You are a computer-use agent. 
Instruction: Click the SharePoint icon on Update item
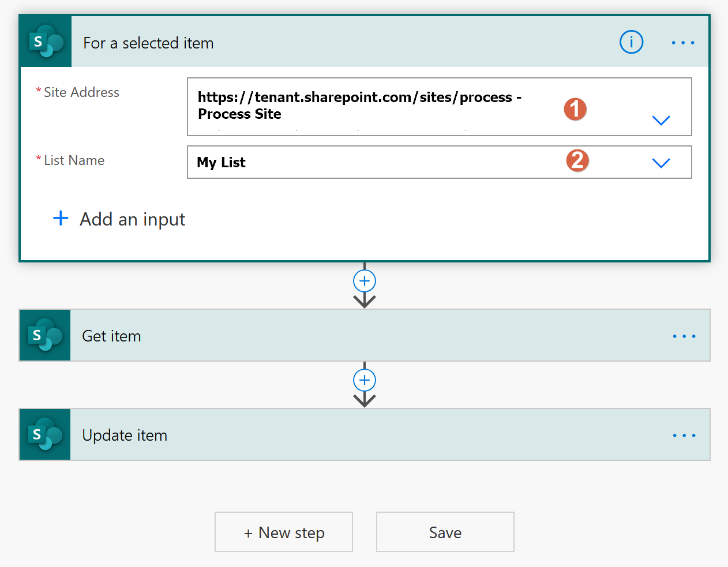click(x=44, y=434)
